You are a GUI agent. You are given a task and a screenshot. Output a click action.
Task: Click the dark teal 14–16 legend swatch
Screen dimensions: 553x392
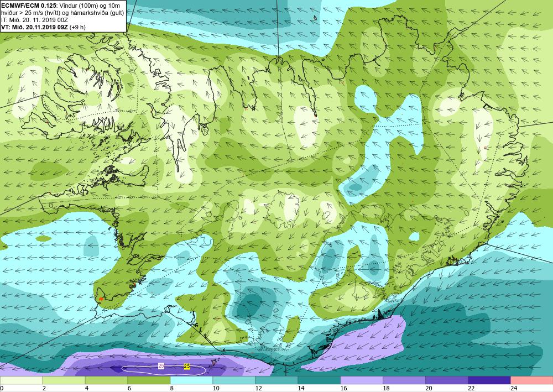click(x=319, y=380)
